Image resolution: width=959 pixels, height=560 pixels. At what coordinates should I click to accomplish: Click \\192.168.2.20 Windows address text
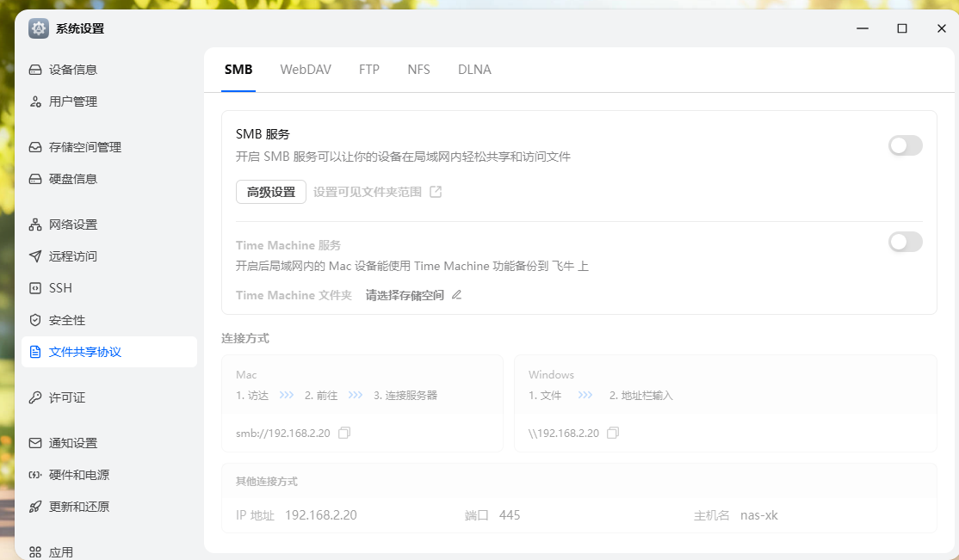point(564,433)
